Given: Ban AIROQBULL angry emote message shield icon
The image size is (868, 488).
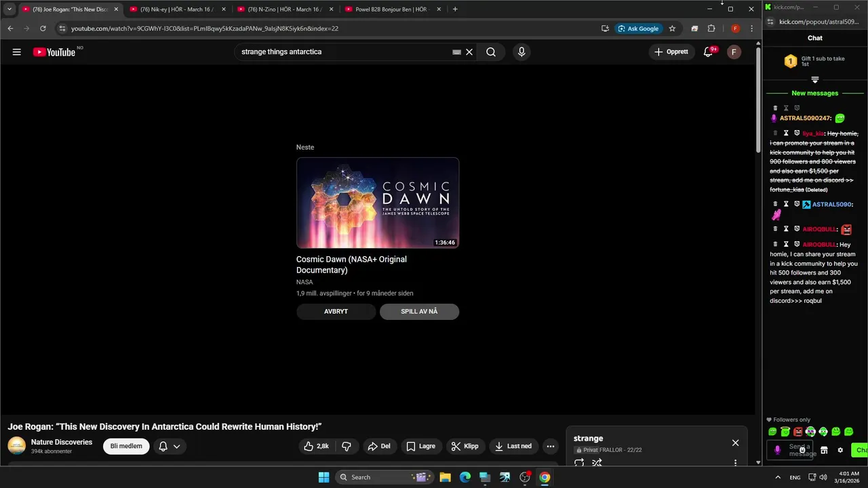Looking at the screenshot, I should [x=797, y=229].
